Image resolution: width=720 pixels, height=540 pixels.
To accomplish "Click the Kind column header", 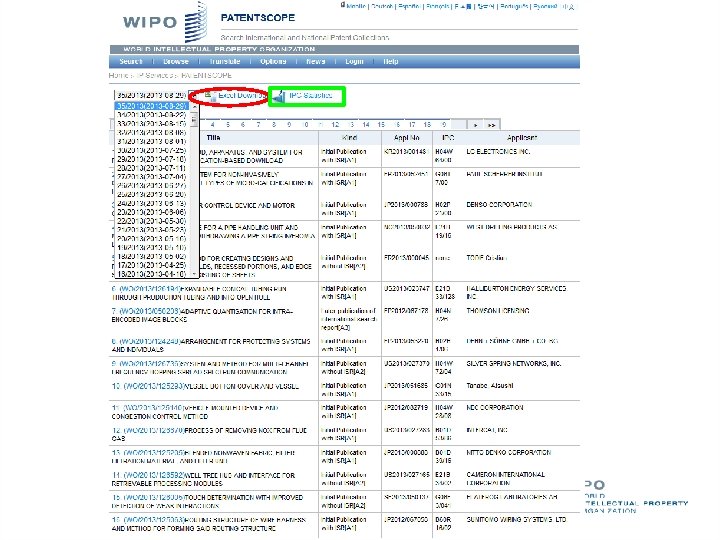I will 349,138.
